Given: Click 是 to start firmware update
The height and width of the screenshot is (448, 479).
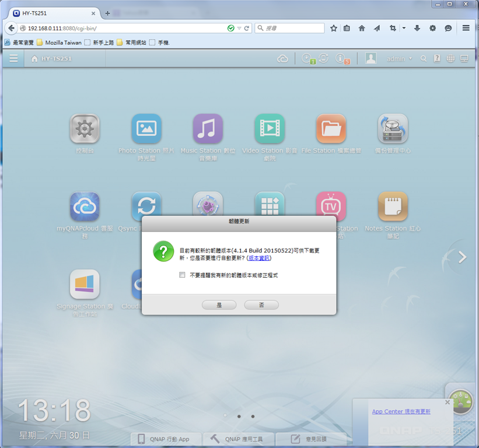Looking at the screenshot, I should tap(219, 304).
